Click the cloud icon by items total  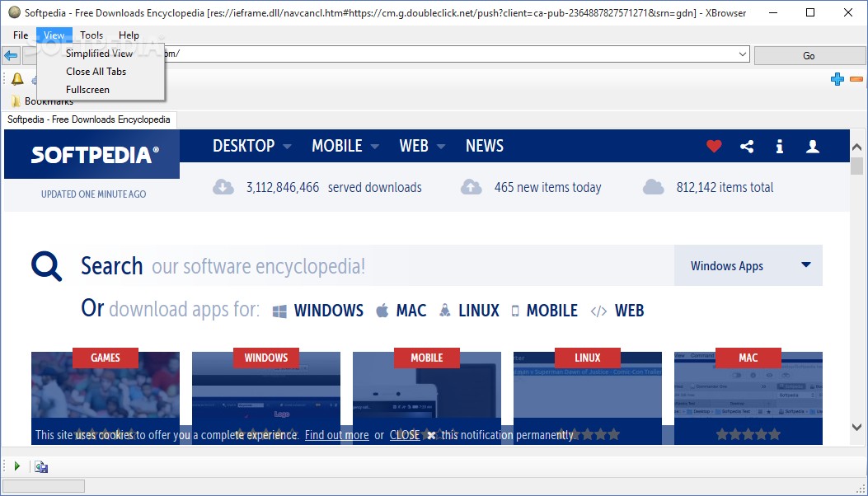pos(653,187)
